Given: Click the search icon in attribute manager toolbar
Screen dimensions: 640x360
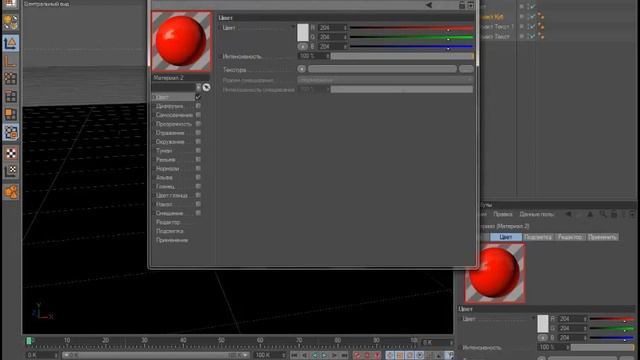Looking at the screenshot, I should coord(602,214).
